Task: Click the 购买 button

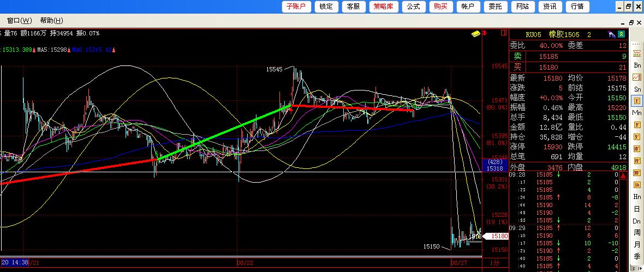Action: point(440,7)
